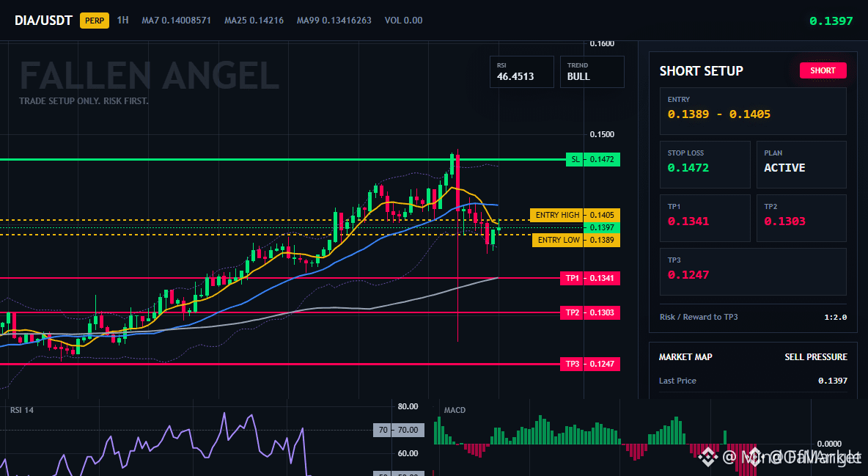Click the MACD panel label
The width and height of the screenshot is (868, 476).
(x=455, y=410)
